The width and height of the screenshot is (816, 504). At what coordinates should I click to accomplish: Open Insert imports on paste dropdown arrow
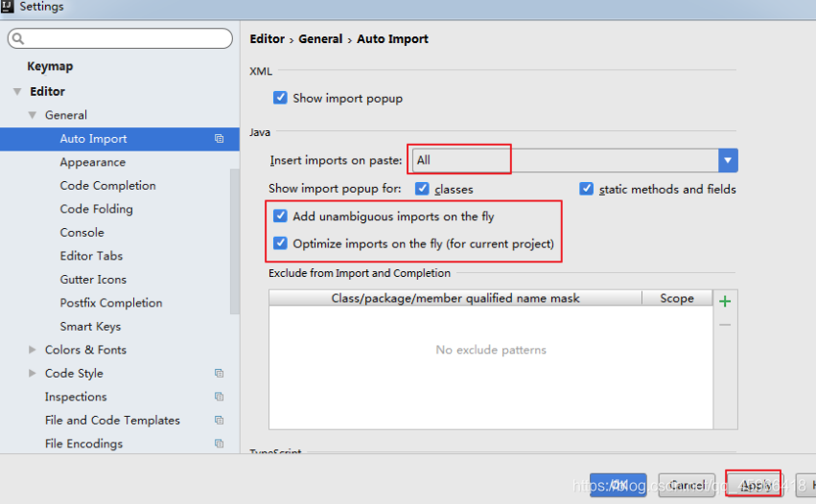(x=728, y=160)
